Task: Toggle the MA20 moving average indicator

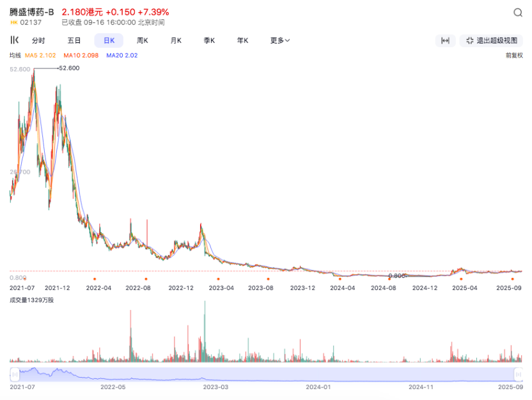Action: (121, 56)
